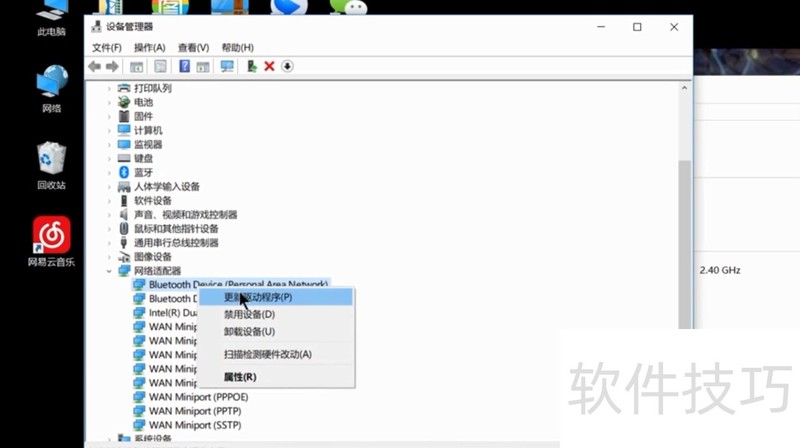This screenshot has width=800, height=448.
Task: Select 卸载设备(U) from the context menu
Action: [249, 331]
